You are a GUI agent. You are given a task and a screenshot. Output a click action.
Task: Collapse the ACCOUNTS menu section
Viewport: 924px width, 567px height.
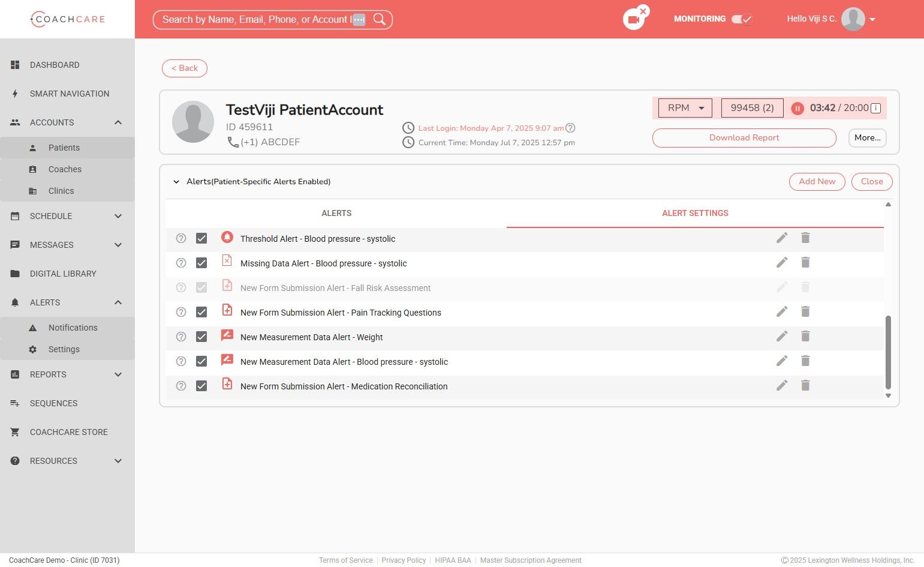[118, 122]
